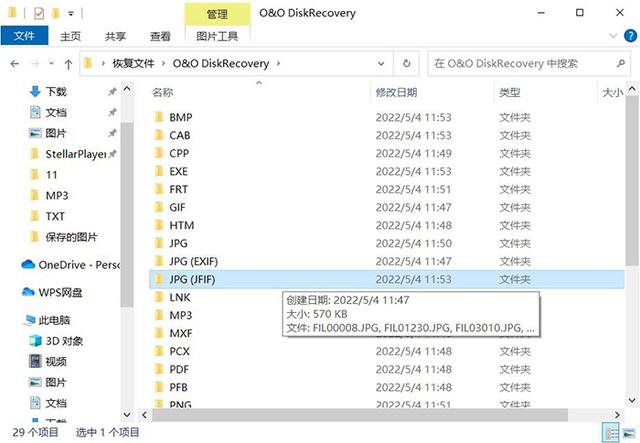The width and height of the screenshot is (640, 443).
Task: Select the HTM folder icon
Action: (159, 225)
